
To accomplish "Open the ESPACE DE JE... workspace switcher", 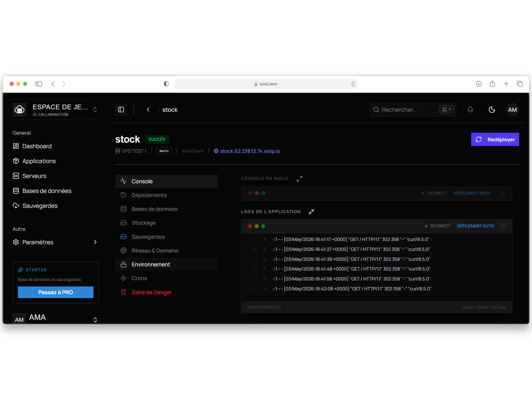I will [x=55, y=109].
